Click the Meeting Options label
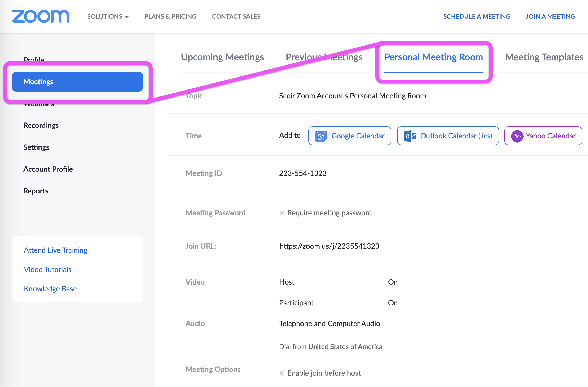Screen dimensions: 588x387 coord(213,369)
